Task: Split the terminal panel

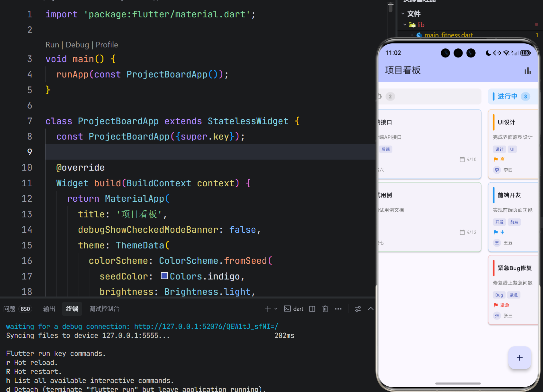Action: [x=312, y=309]
